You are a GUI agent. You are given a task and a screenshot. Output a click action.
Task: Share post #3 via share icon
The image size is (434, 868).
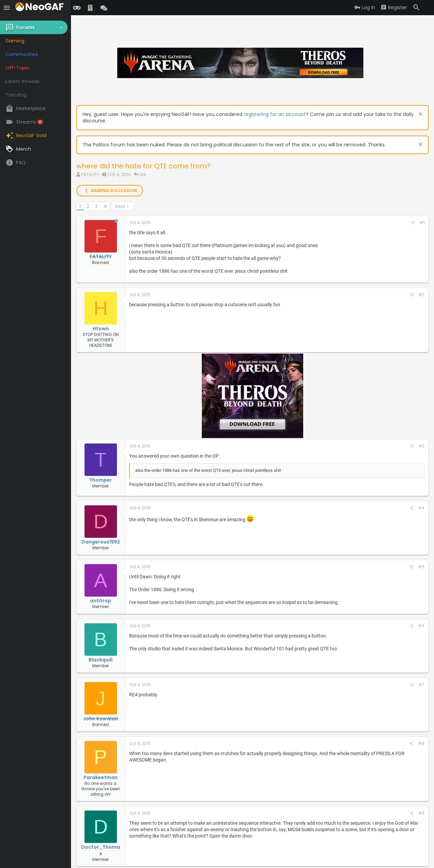coord(412,446)
